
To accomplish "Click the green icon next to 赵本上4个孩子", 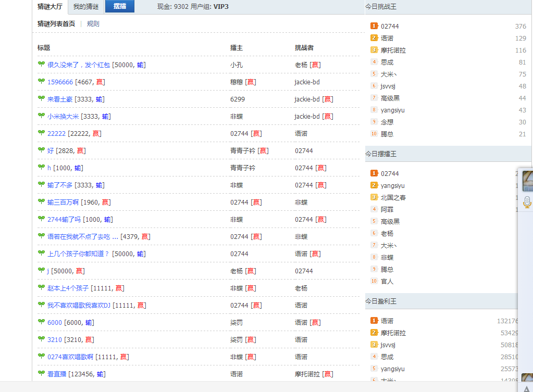I will (x=42, y=288).
